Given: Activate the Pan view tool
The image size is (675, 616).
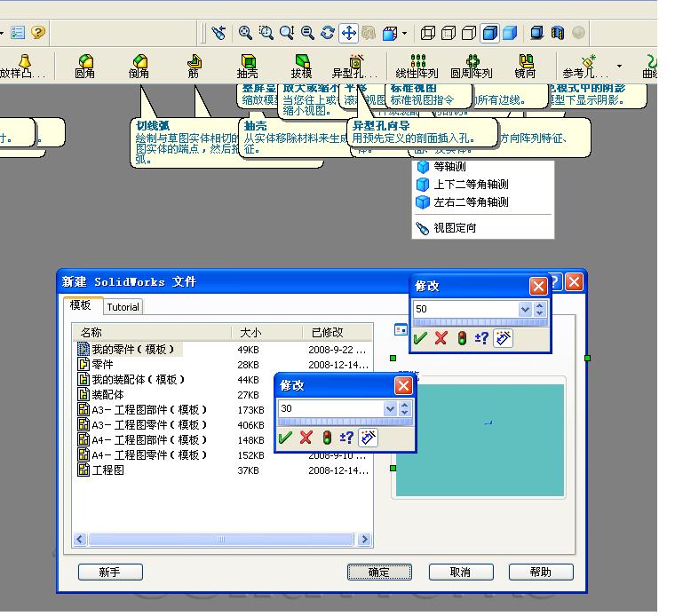Looking at the screenshot, I should [x=349, y=33].
